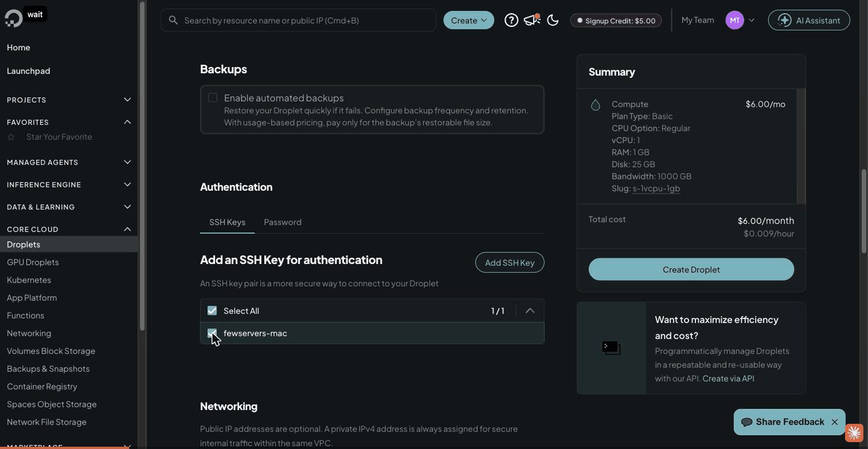
Task: Switch to the Password tab
Action: click(283, 222)
